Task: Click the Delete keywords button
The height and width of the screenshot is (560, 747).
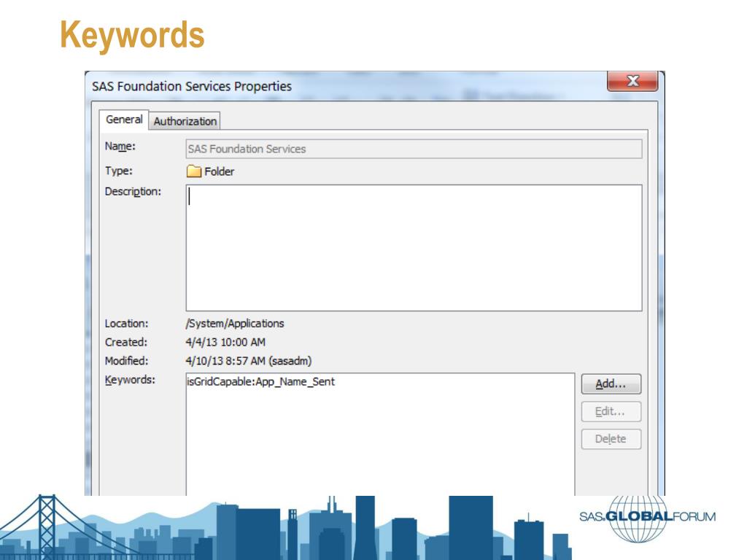Action: (611, 438)
